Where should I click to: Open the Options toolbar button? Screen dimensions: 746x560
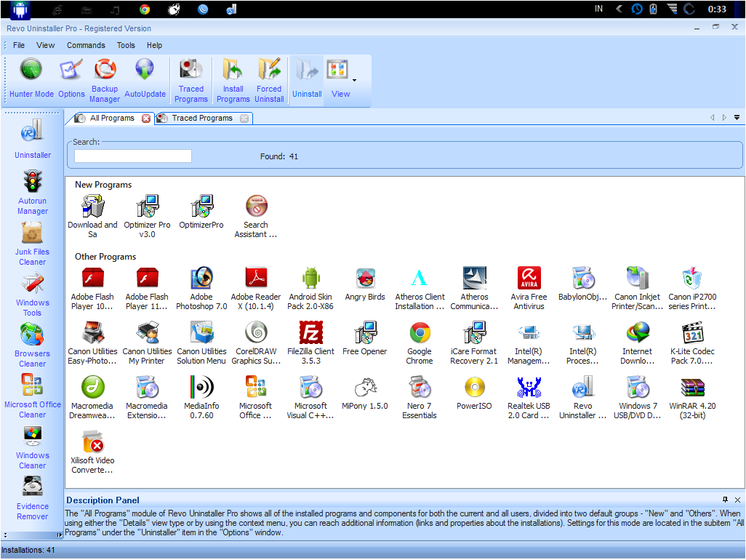pos(71,79)
